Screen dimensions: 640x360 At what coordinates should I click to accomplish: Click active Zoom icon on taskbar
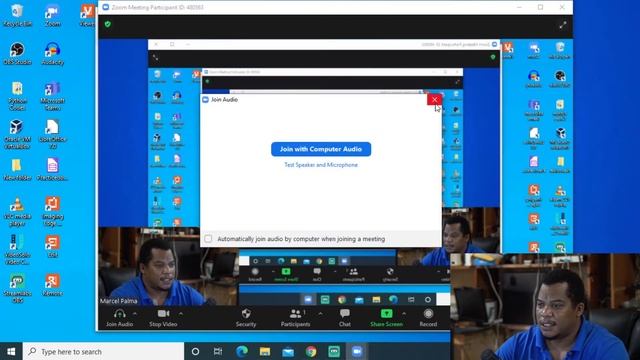tap(357, 351)
